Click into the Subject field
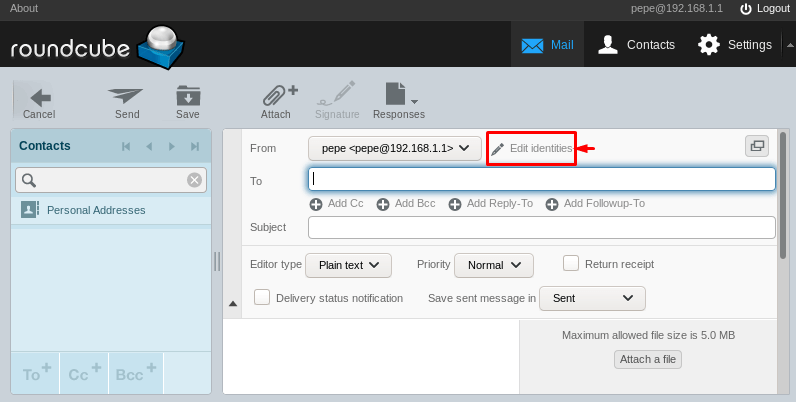The width and height of the screenshot is (796, 402). pyautogui.click(x=541, y=227)
